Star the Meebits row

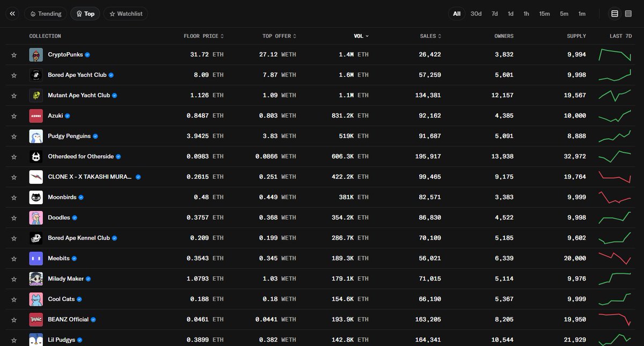(x=14, y=258)
